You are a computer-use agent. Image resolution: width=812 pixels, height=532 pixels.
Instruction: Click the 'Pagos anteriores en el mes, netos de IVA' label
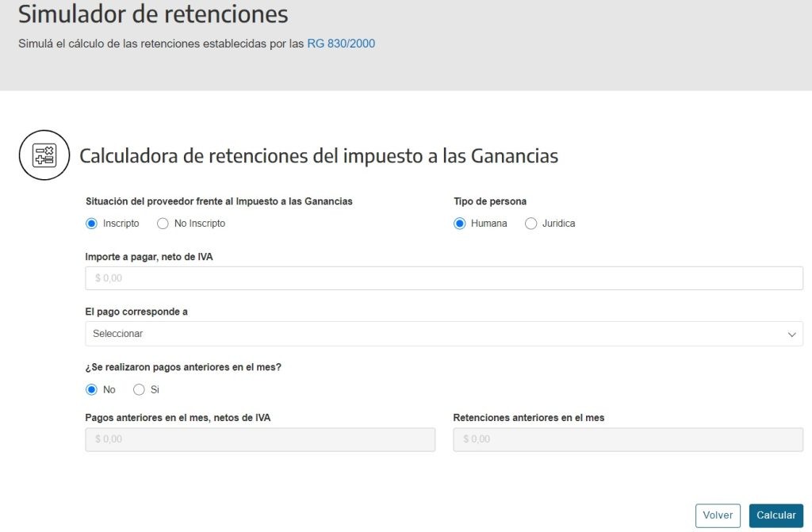point(178,418)
